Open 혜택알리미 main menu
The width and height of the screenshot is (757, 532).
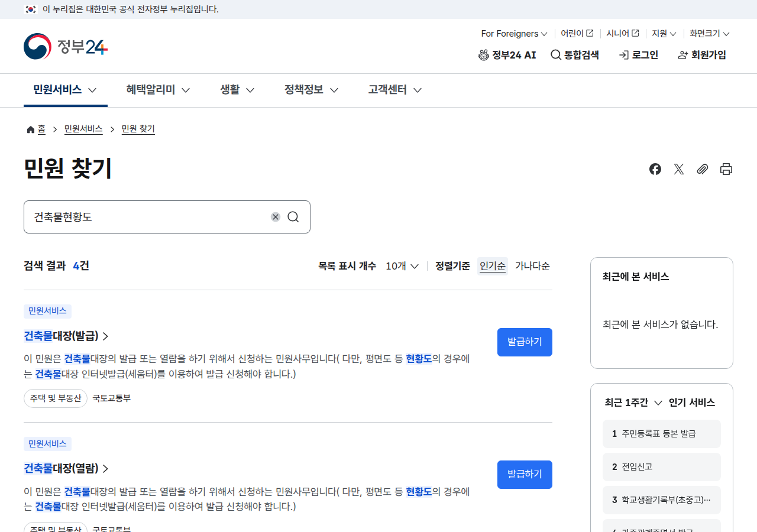click(158, 90)
